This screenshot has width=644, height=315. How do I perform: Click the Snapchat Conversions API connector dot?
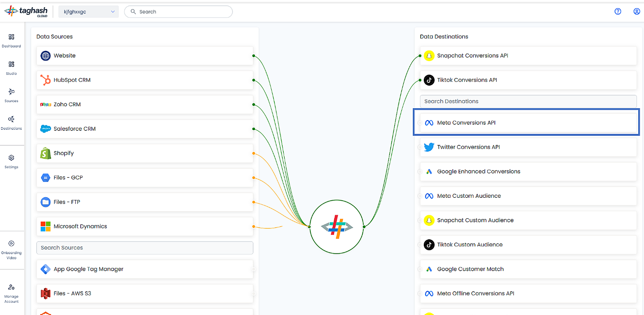tap(420, 56)
